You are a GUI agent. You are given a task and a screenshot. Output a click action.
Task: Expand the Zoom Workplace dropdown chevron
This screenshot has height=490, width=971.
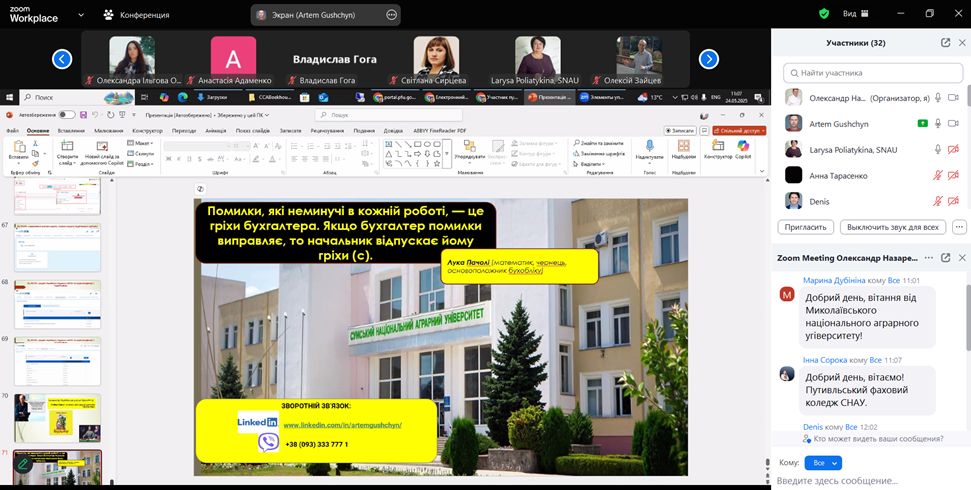pos(81,14)
